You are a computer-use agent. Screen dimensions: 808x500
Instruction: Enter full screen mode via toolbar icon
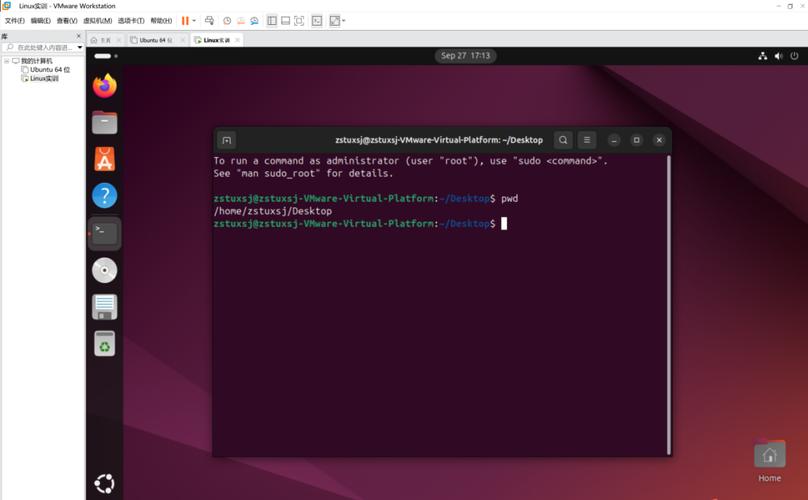299,21
